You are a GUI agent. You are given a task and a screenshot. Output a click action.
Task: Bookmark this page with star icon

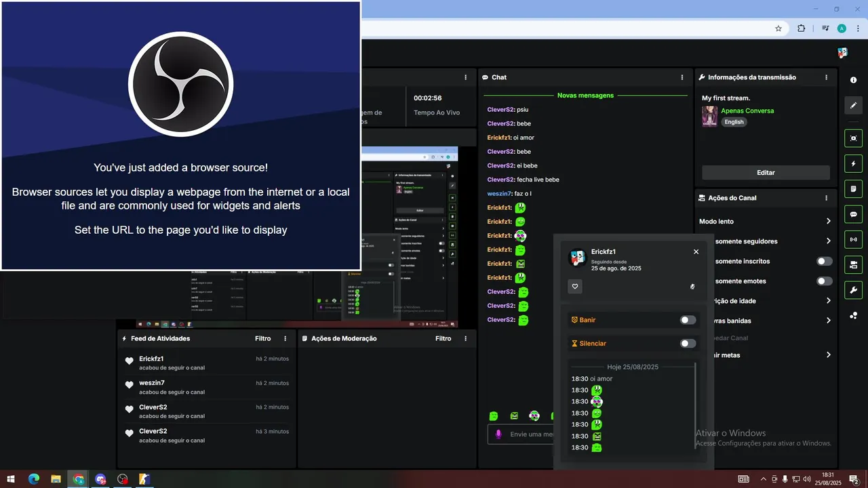pos(778,28)
